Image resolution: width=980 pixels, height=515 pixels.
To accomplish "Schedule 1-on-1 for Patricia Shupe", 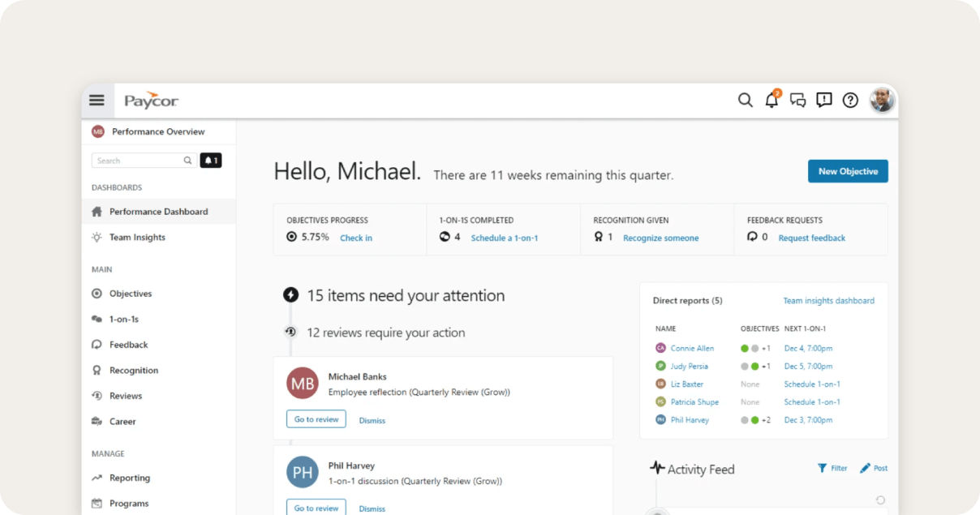I will point(812,402).
